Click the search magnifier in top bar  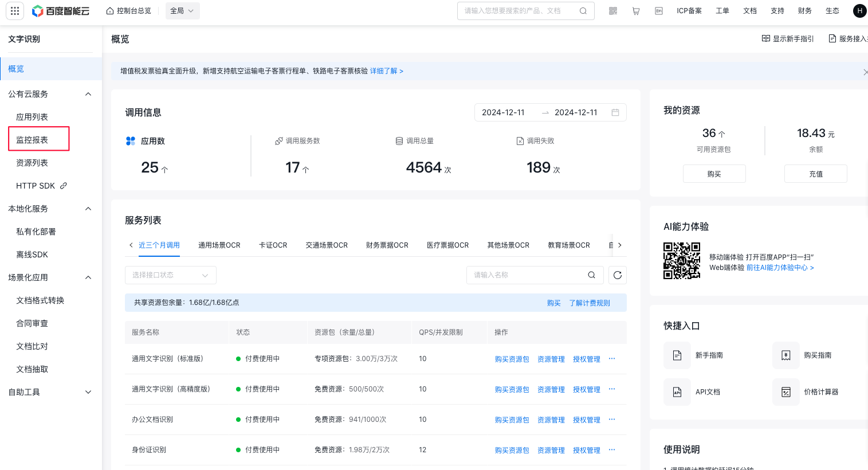[x=583, y=11]
